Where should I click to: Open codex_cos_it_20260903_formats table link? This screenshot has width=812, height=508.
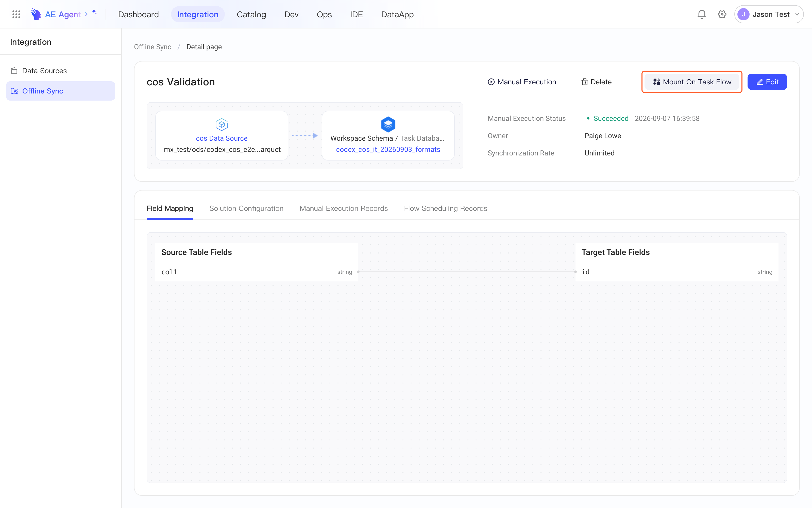coord(388,150)
